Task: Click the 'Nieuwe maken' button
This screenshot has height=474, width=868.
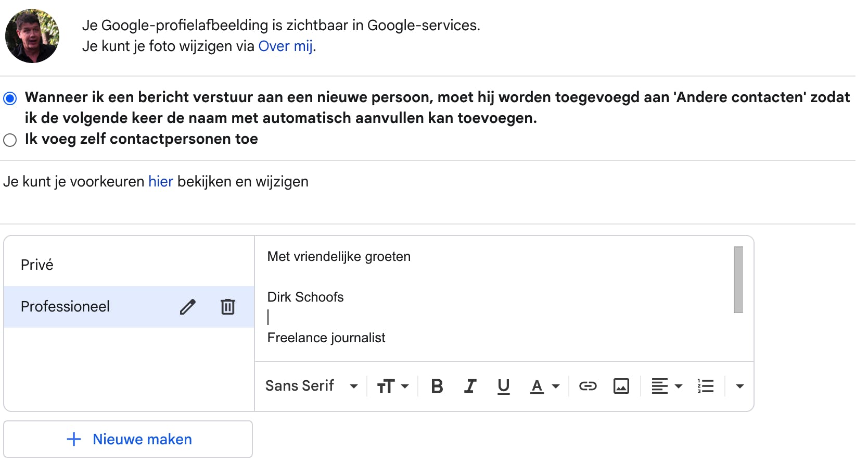Action: (129, 439)
